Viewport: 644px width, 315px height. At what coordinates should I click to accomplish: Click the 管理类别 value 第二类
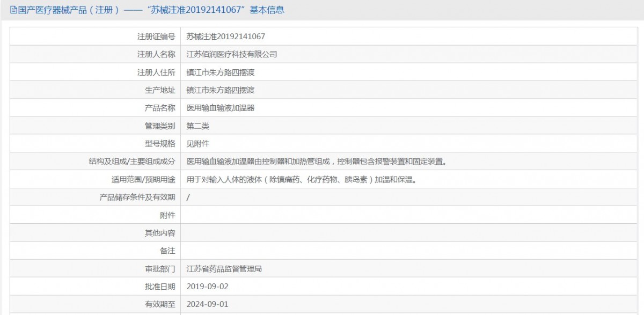coord(197,126)
